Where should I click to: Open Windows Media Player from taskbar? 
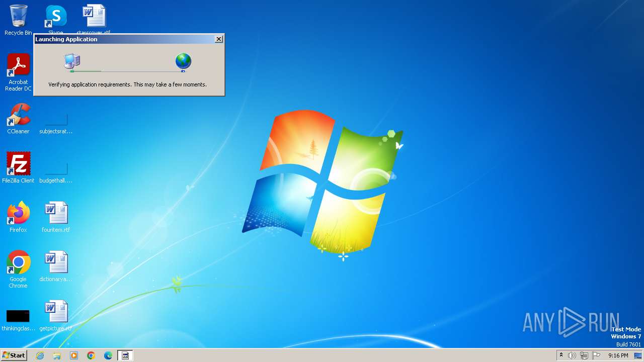coord(74,355)
